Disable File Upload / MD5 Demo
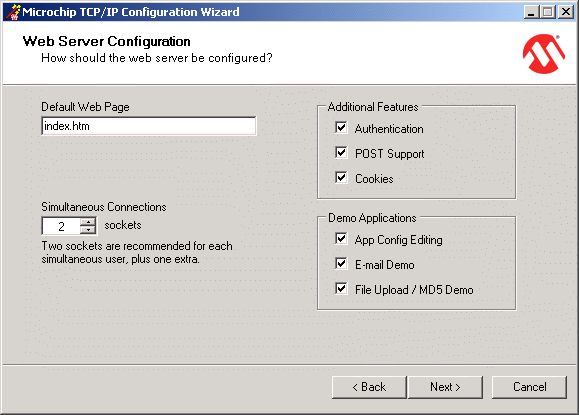Viewport: 579px width, 415px height. (x=341, y=289)
